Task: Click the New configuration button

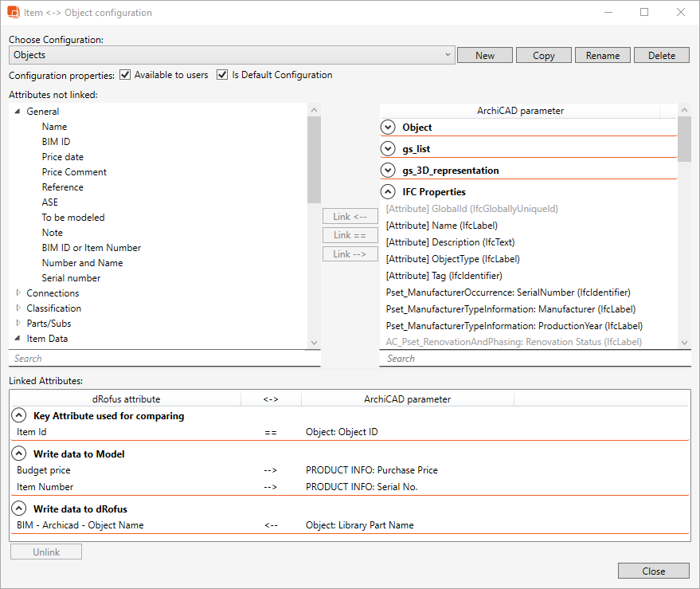Action: (484, 55)
